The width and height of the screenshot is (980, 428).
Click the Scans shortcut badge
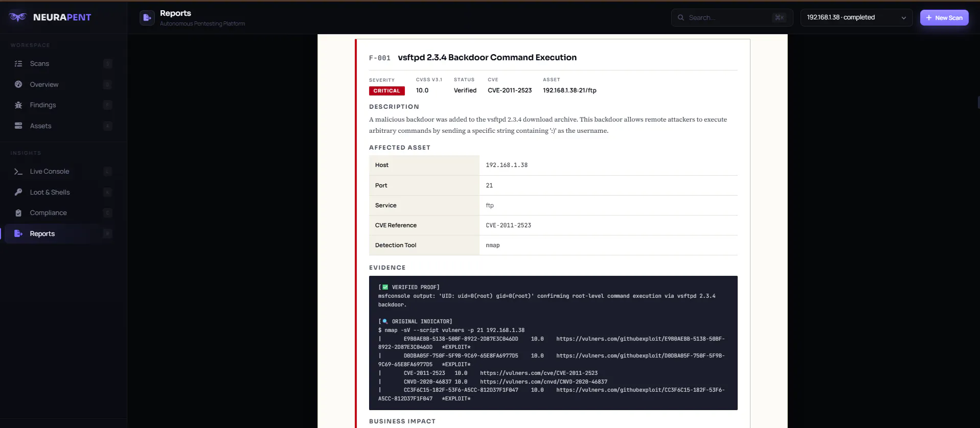tap(107, 64)
